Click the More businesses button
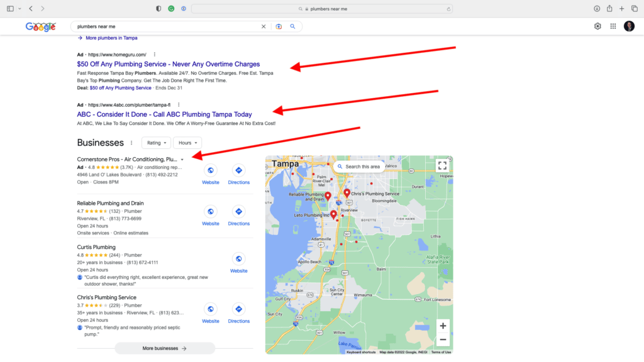 pos(165,348)
